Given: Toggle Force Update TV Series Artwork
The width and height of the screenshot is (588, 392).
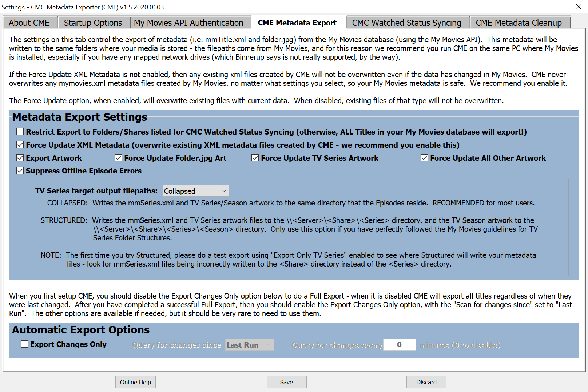Looking at the screenshot, I should pos(255,158).
